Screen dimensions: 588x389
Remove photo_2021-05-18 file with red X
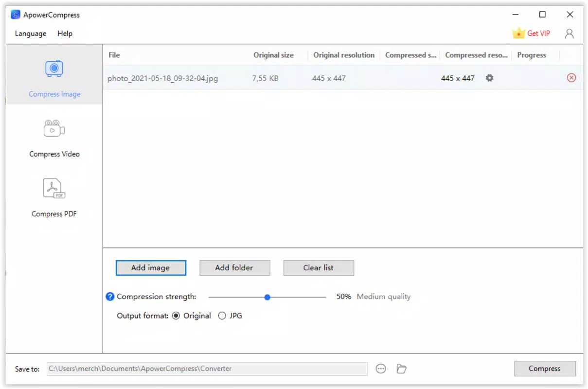click(x=571, y=78)
